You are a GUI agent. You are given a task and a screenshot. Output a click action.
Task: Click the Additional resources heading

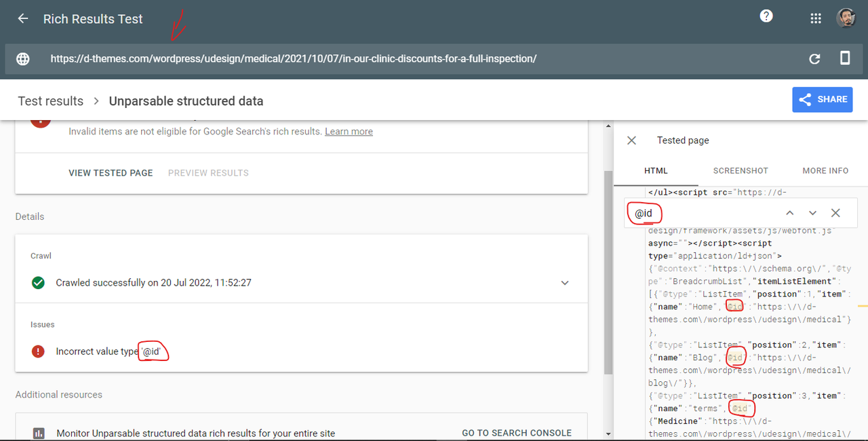[x=59, y=394]
